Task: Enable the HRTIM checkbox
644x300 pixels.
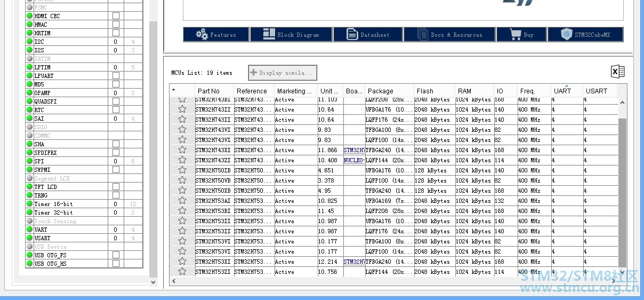Action: (116, 33)
